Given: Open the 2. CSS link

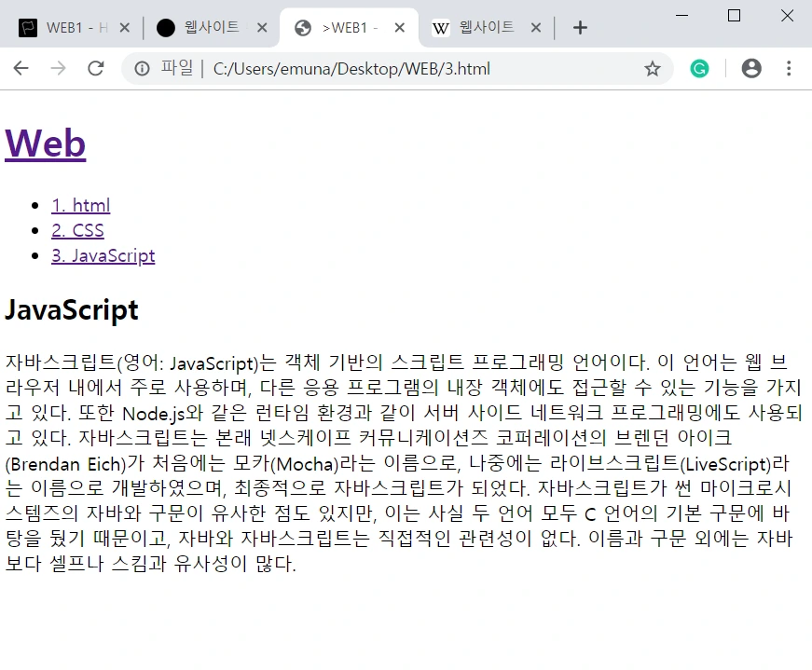Looking at the screenshot, I should (77, 230).
